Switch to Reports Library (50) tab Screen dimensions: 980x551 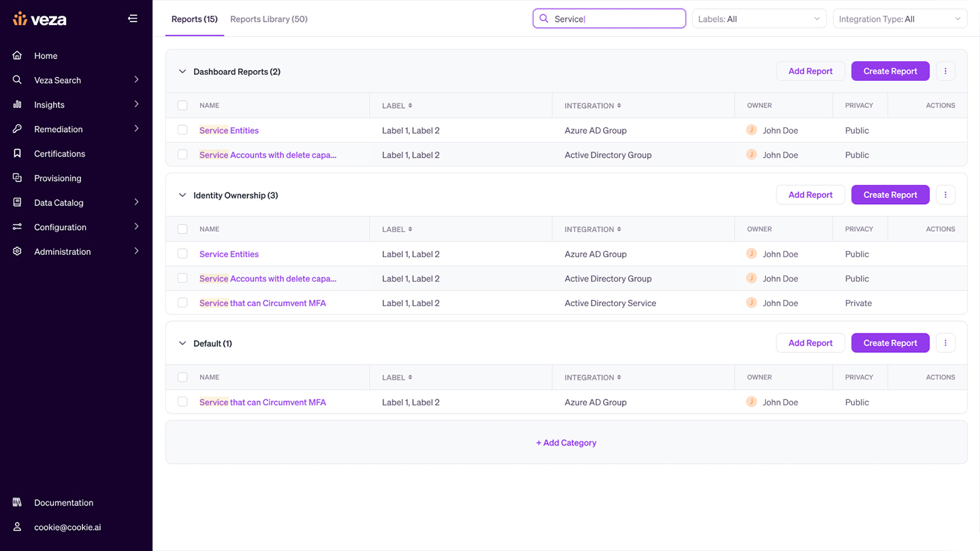[269, 19]
